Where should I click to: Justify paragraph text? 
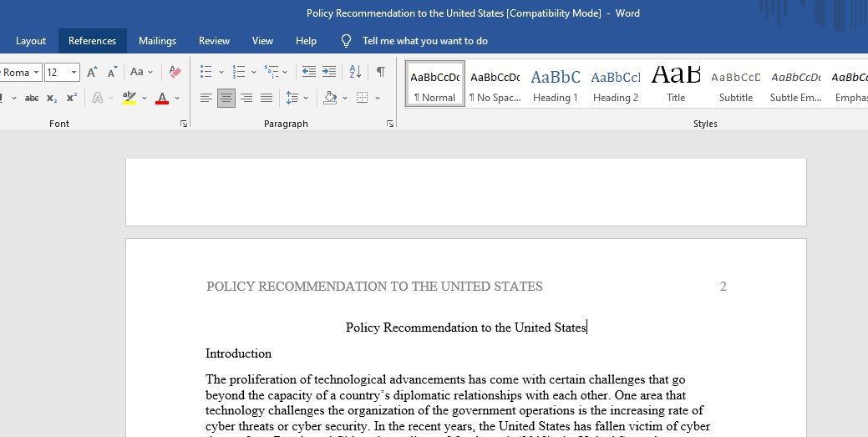[x=266, y=98]
